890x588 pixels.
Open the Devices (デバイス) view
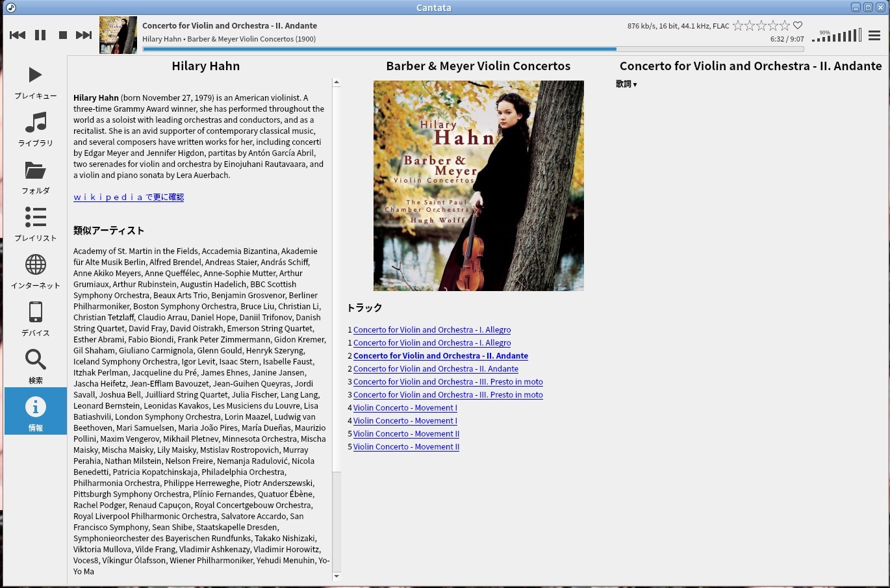36,319
